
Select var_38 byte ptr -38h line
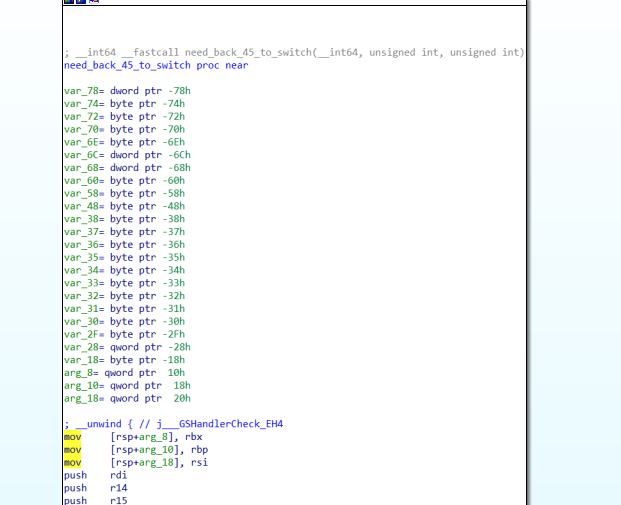pos(124,219)
